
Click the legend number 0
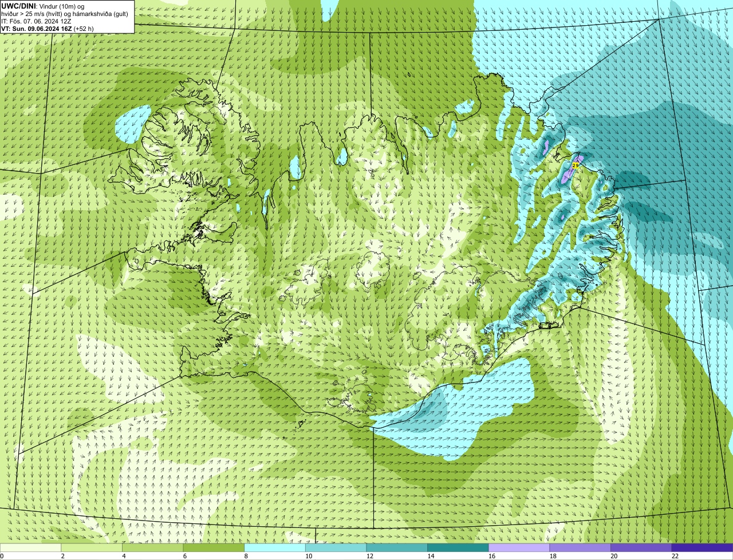click(x=2, y=555)
